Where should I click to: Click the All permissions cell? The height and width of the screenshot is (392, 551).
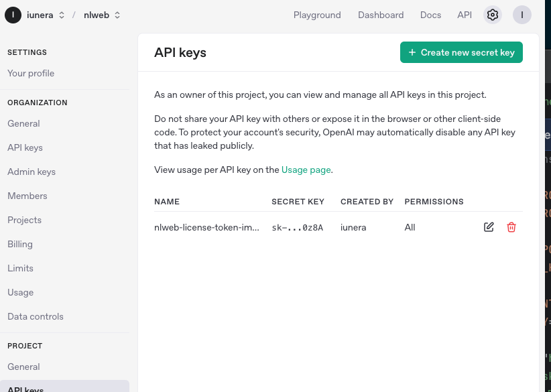click(410, 228)
